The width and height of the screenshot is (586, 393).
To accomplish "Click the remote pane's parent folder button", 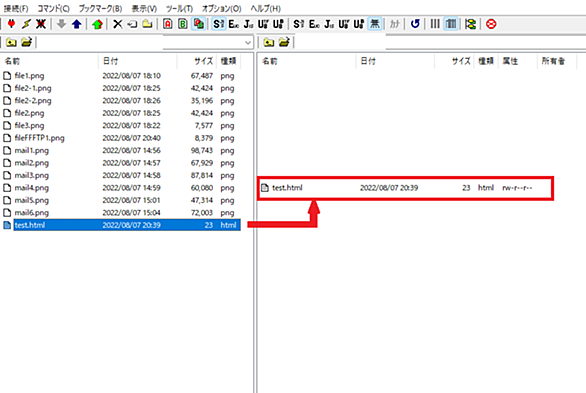I will [269, 43].
